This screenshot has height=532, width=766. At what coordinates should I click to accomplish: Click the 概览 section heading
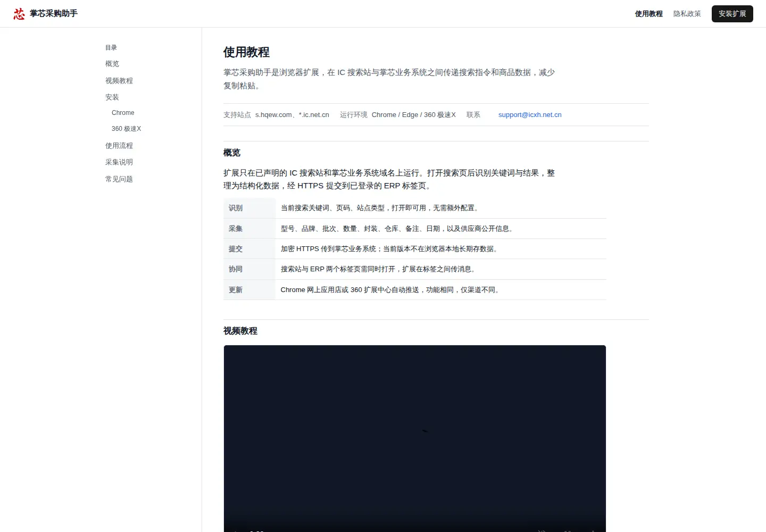[x=232, y=153]
